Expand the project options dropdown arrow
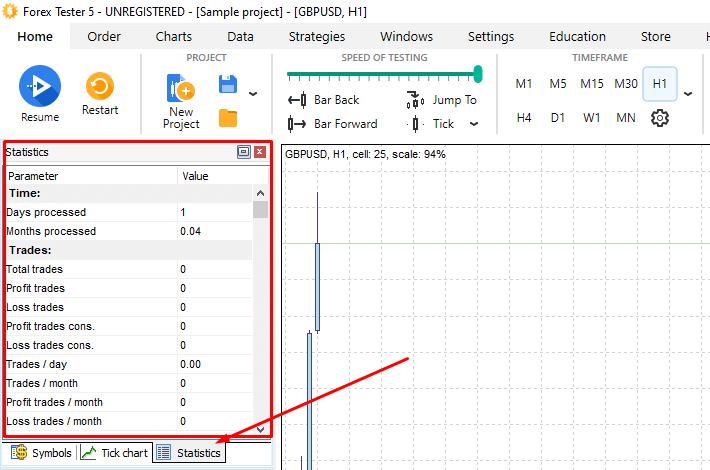The width and height of the screenshot is (710, 470). [252, 94]
